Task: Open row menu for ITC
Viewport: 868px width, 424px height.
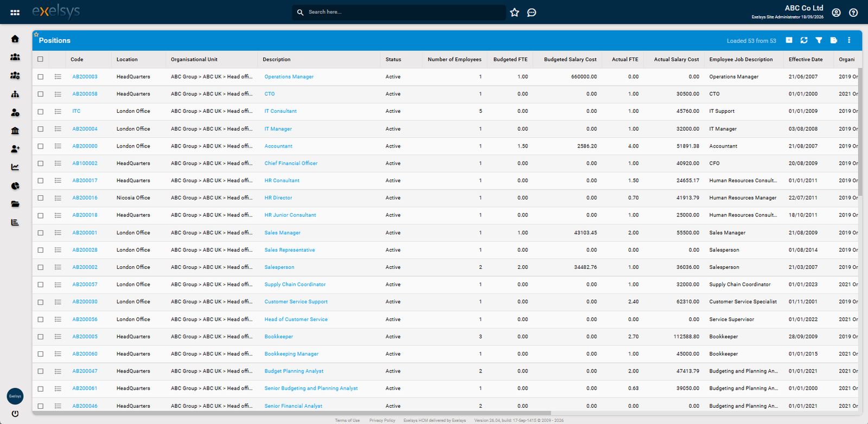Action: 58,112
